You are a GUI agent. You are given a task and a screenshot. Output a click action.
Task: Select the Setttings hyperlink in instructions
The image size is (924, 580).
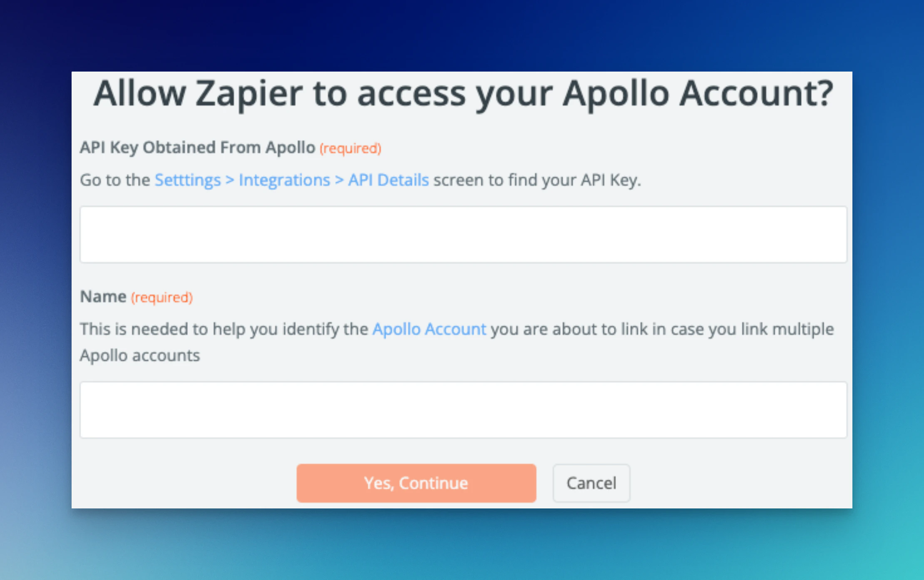pyautogui.click(x=187, y=180)
